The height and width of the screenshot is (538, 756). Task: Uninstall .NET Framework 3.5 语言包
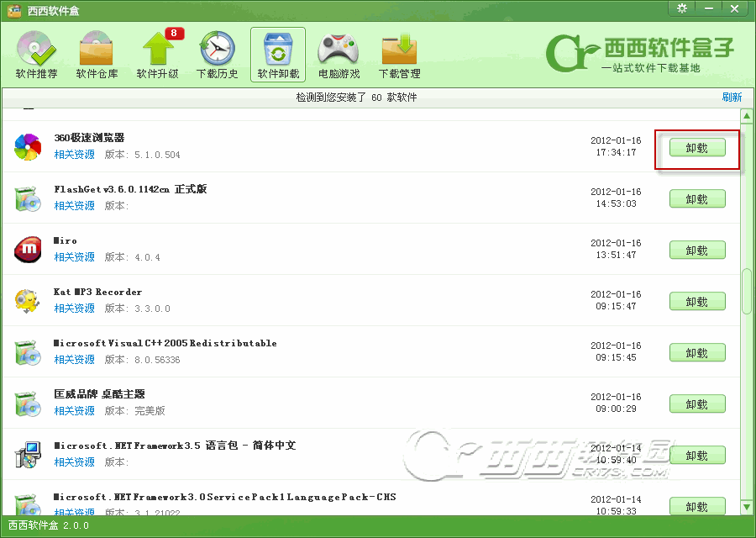pyautogui.click(x=697, y=455)
